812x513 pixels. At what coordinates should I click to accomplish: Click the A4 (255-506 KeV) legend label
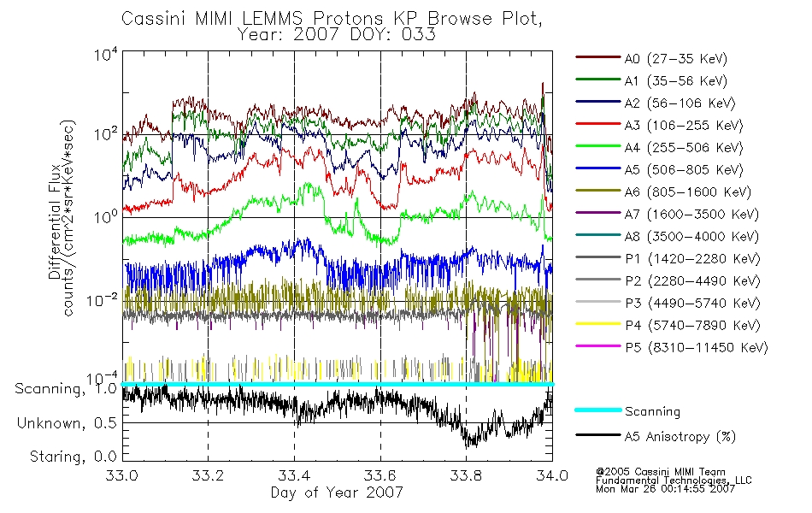pyautogui.click(x=684, y=148)
